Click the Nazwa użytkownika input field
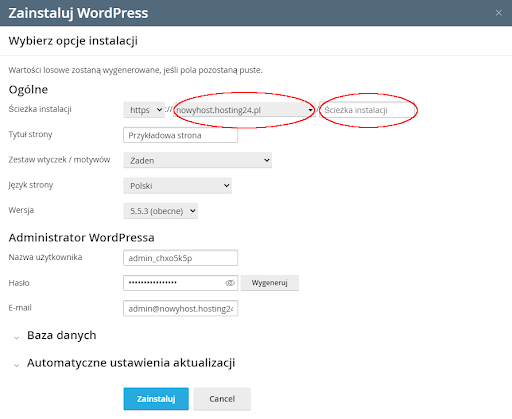 (x=180, y=258)
